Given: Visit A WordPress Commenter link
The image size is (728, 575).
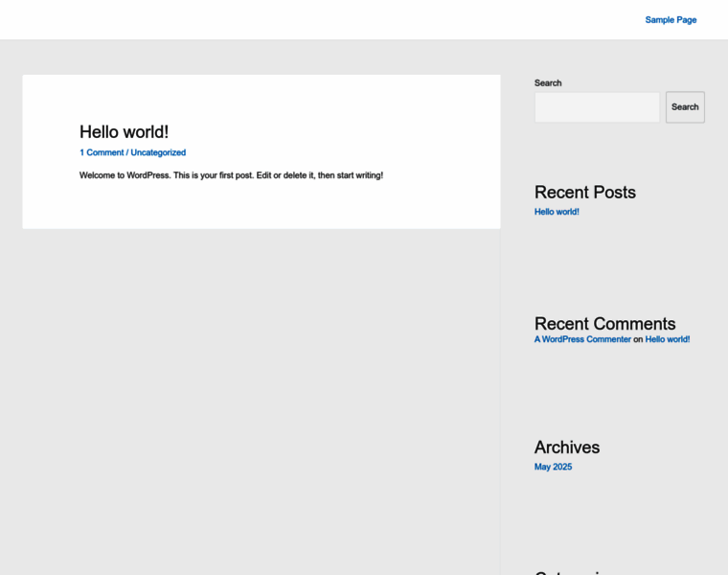Looking at the screenshot, I should point(582,339).
